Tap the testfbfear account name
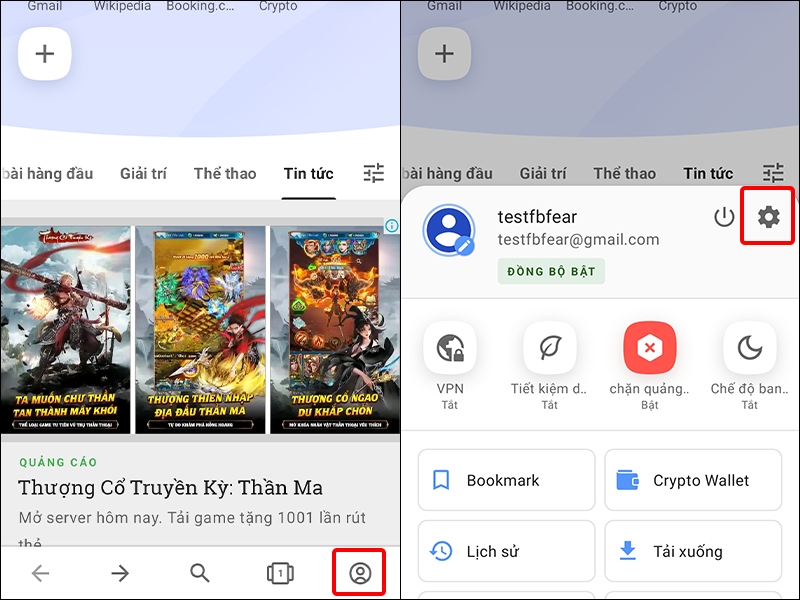The width and height of the screenshot is (800, 600). click(537, 217)
